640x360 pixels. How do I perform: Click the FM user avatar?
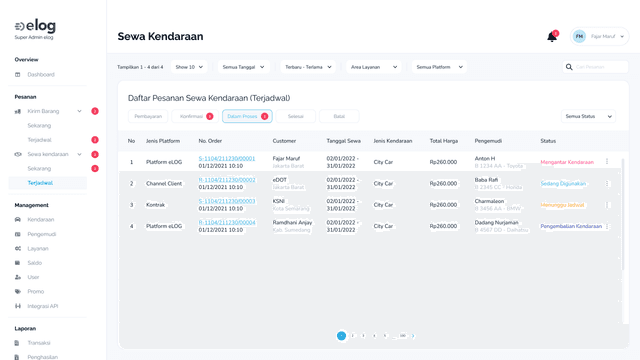tap(579, 36)
